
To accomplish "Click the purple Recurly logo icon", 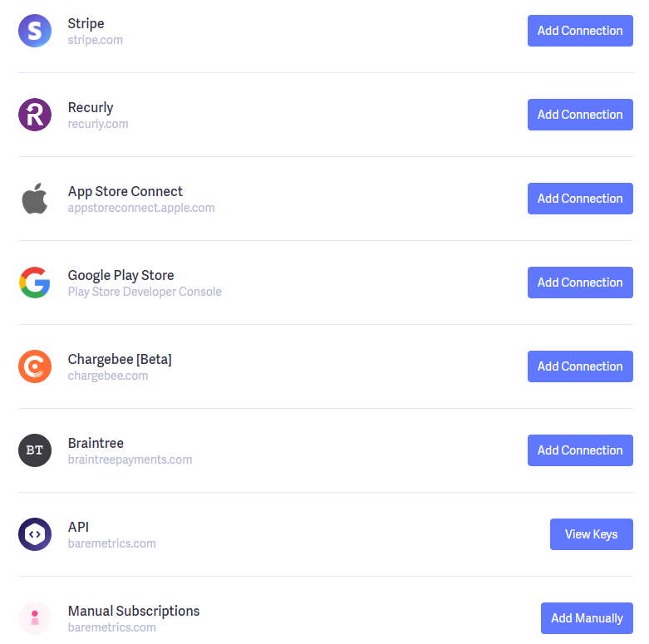I will 35,115.
